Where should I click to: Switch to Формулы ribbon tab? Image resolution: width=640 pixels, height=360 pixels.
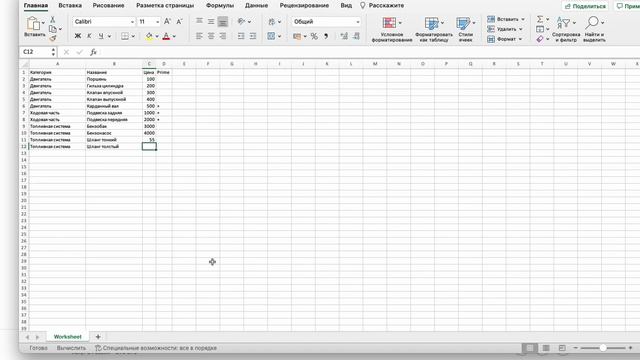click(x=220, y=6)
